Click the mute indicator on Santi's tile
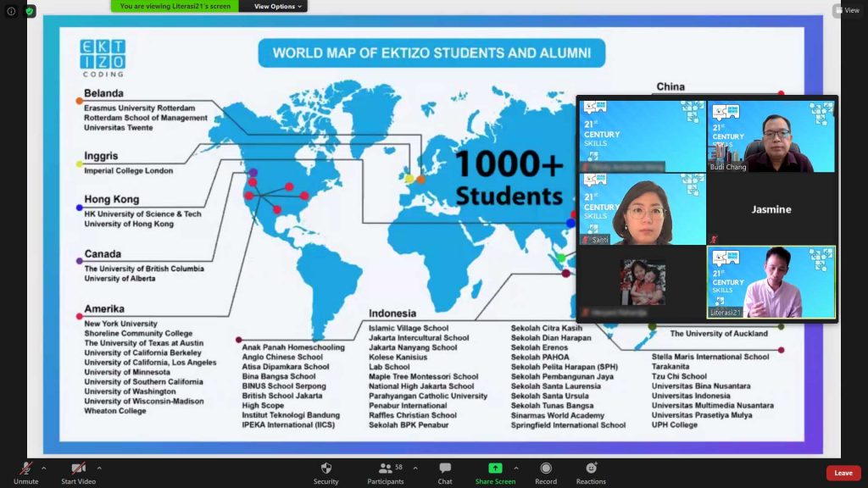The height and width of the screenshot is (488, 868). point(586,239)
